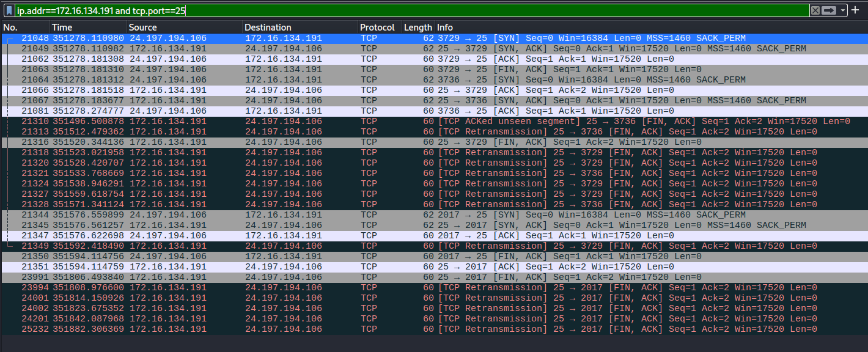Select retransmission packet 21349
Viewport: 868px width, 352px height.
(434, 246)
